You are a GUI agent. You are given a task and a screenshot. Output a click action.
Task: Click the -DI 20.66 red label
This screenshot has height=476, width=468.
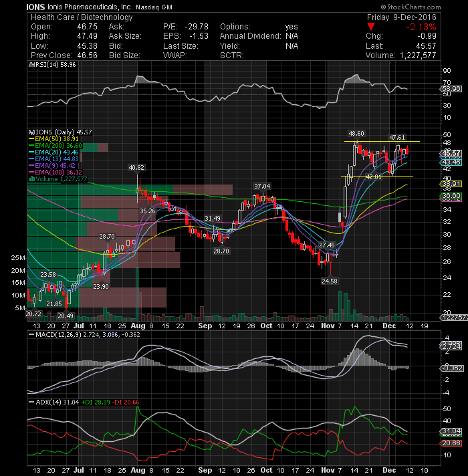(126, 402)
